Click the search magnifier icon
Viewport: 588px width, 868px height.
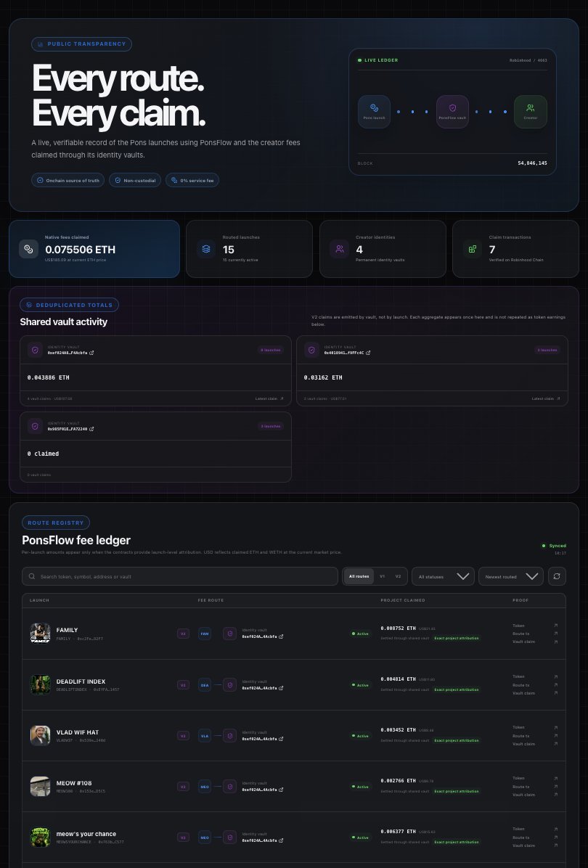click(31, 576)
